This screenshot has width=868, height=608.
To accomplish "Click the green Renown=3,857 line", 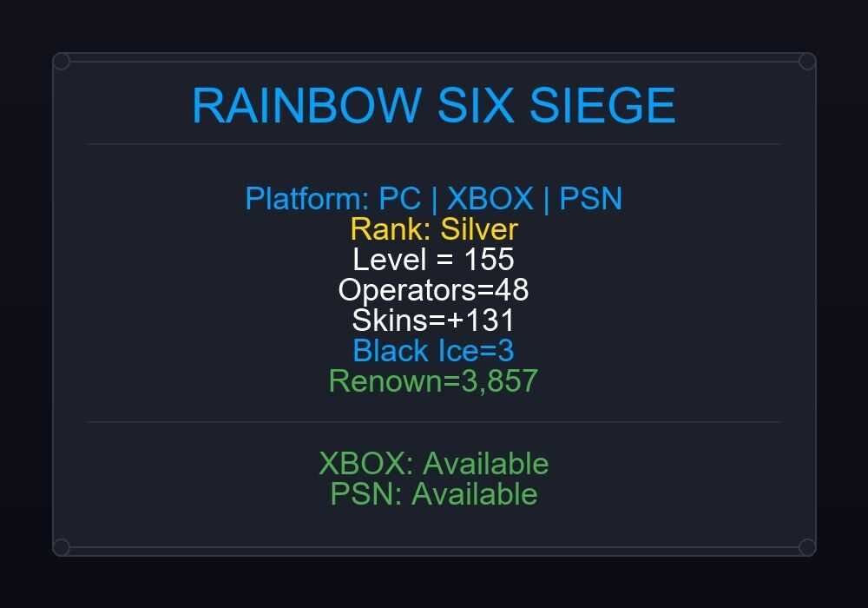I will click(x=433, y=381).
